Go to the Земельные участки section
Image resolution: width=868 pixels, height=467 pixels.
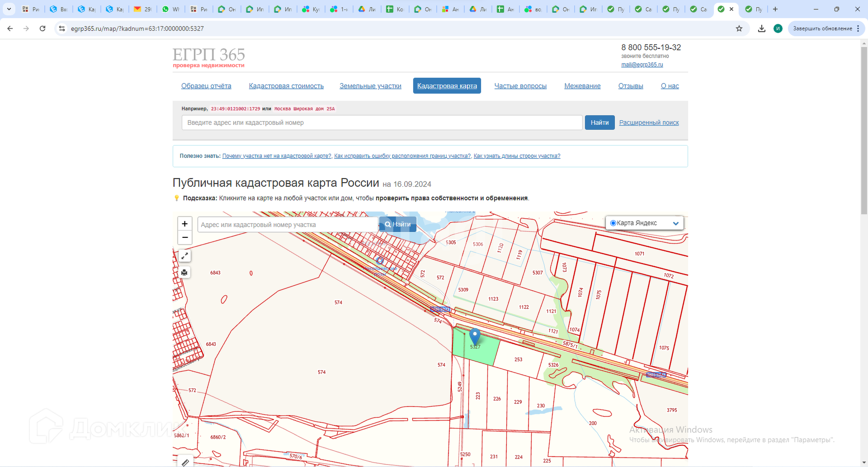370,86
